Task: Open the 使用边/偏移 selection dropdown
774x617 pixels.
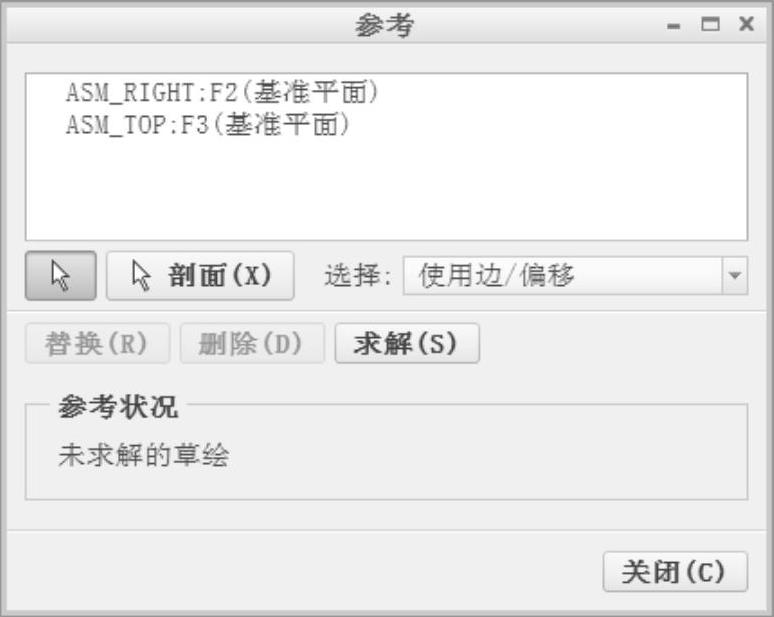Action: (576, 275)
